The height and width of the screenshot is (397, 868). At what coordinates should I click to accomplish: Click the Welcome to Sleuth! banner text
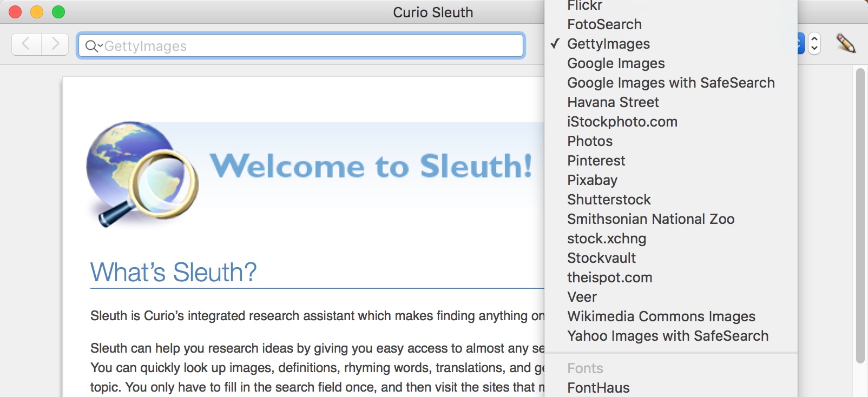[x=371, y=166]
